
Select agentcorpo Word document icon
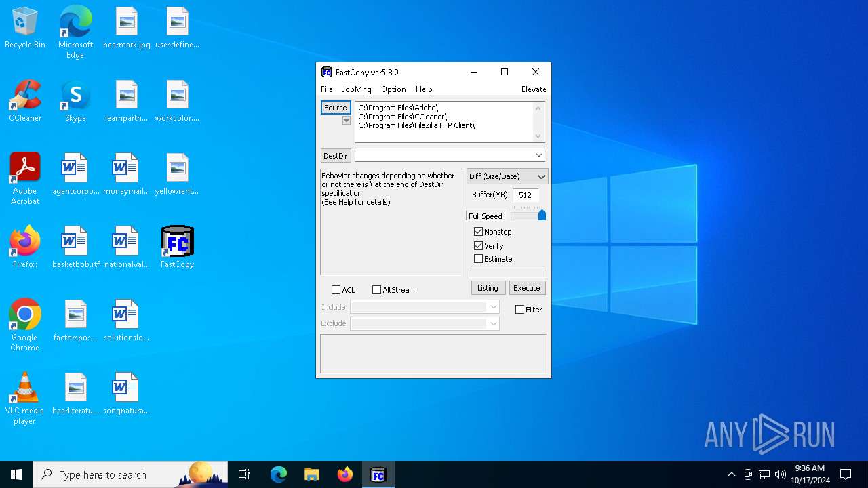pyautogui.click(x=75, y=175)
